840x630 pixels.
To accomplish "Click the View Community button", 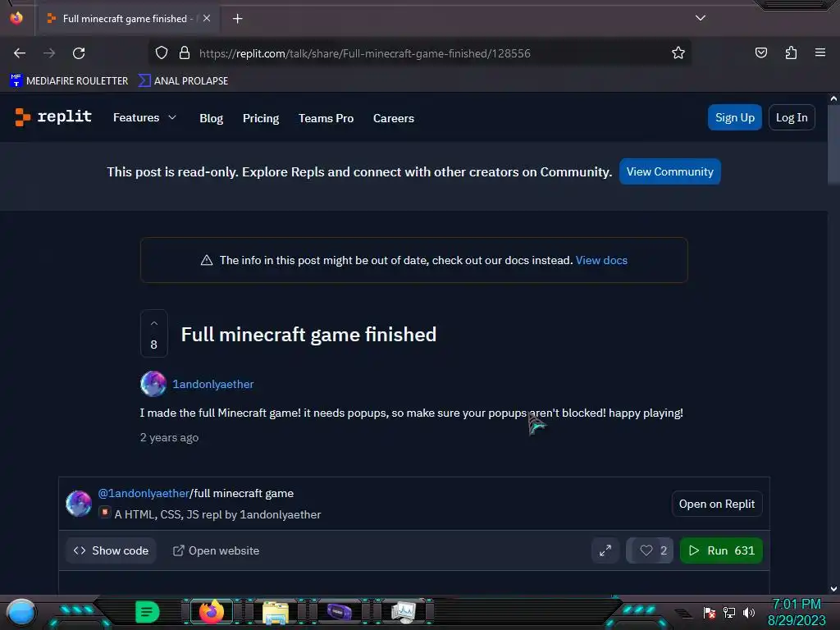I will click(669, 171).
